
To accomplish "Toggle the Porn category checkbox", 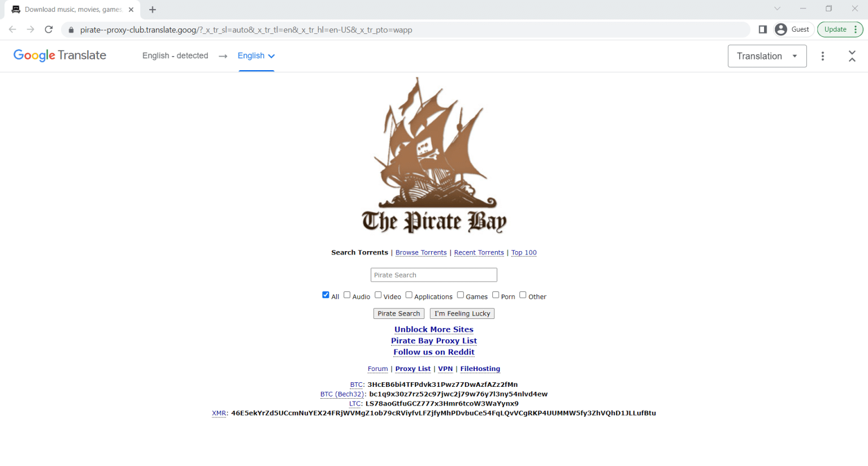I will [x=496, y=295].
